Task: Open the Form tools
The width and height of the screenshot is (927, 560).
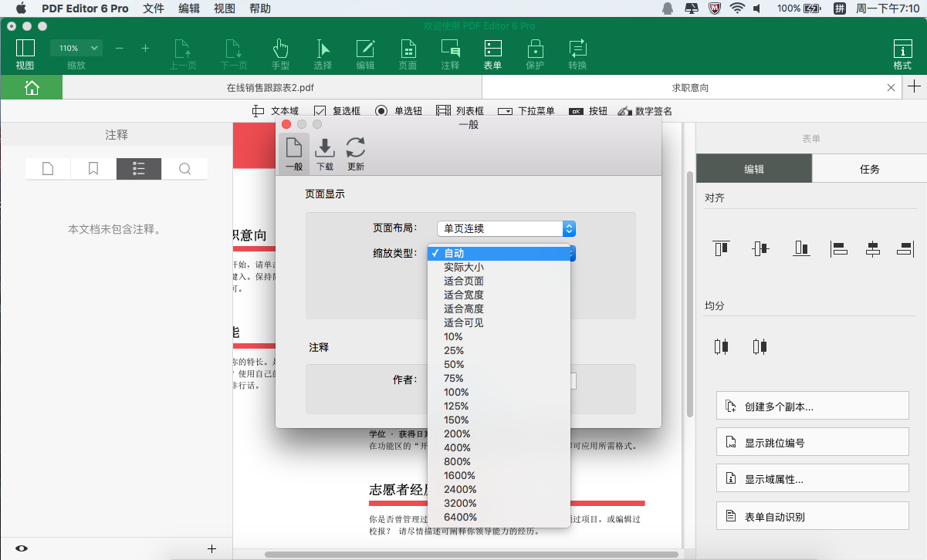Action: click(x=492, y=52)
